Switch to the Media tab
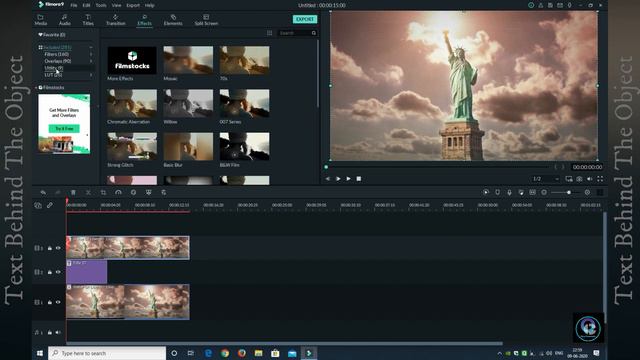Viewport: 640px width, 360px height. (x=41, y=20)
